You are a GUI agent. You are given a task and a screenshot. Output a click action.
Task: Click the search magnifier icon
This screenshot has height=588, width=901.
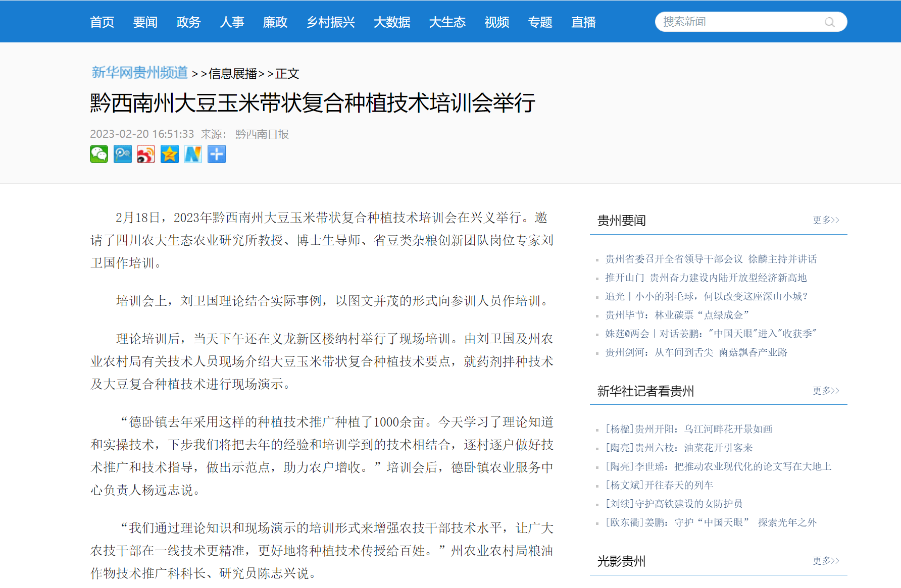coord(829,22)
